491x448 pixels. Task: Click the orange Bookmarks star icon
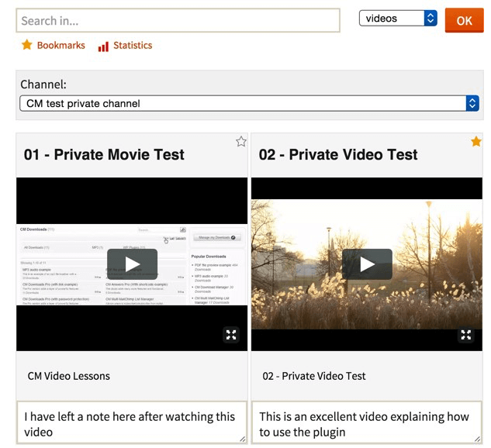point(27,45)
